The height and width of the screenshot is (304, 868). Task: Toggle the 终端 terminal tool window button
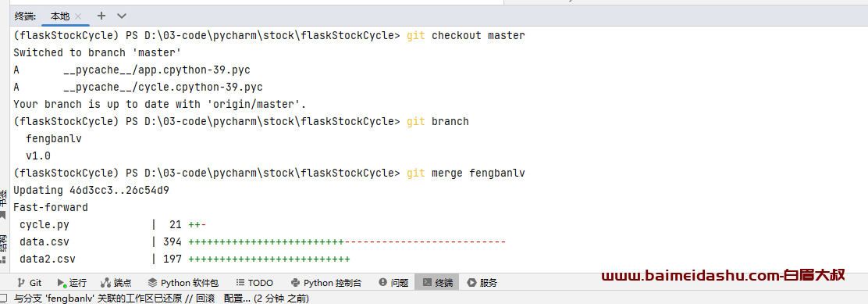click(x=437, y=282)
